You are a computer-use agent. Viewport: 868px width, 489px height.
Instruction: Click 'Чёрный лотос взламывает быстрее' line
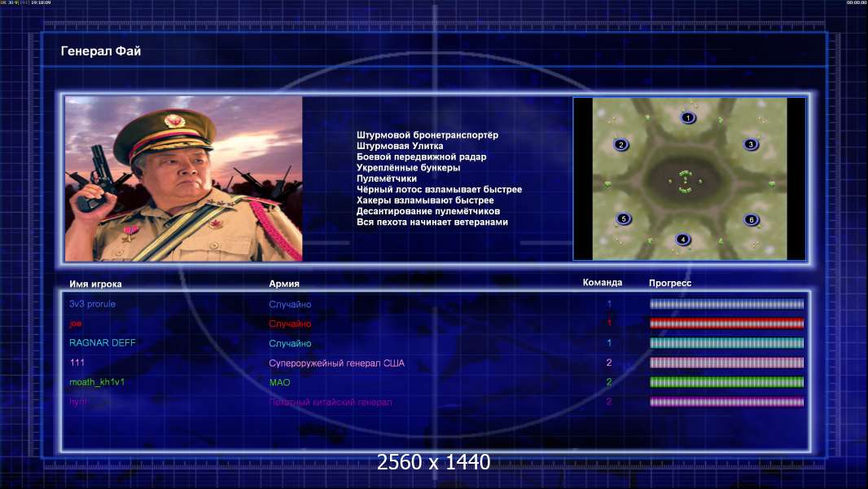439,189
